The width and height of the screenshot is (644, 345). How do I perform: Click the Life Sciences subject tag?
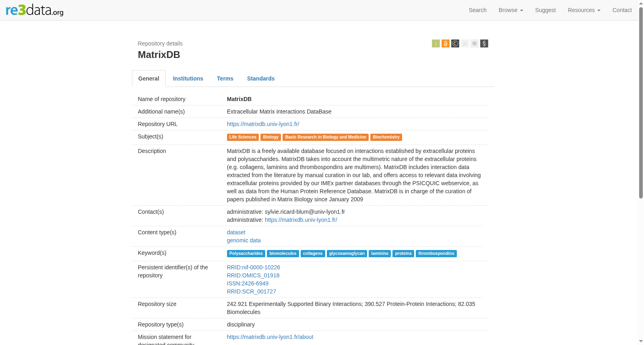[243, 137]
